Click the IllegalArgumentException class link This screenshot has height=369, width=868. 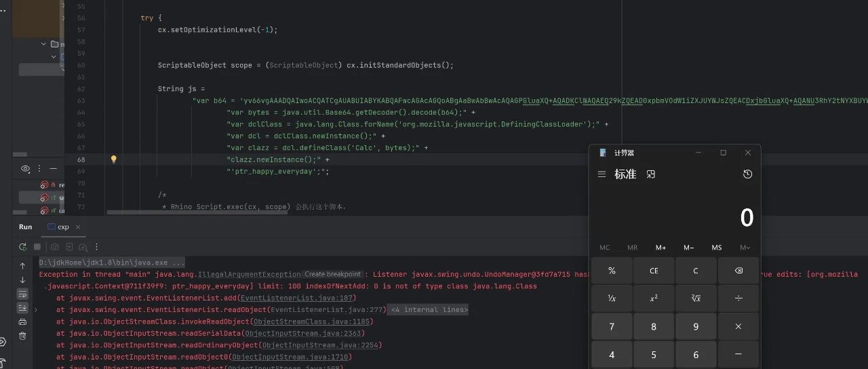pyautogui.click(x=249, y=274)
